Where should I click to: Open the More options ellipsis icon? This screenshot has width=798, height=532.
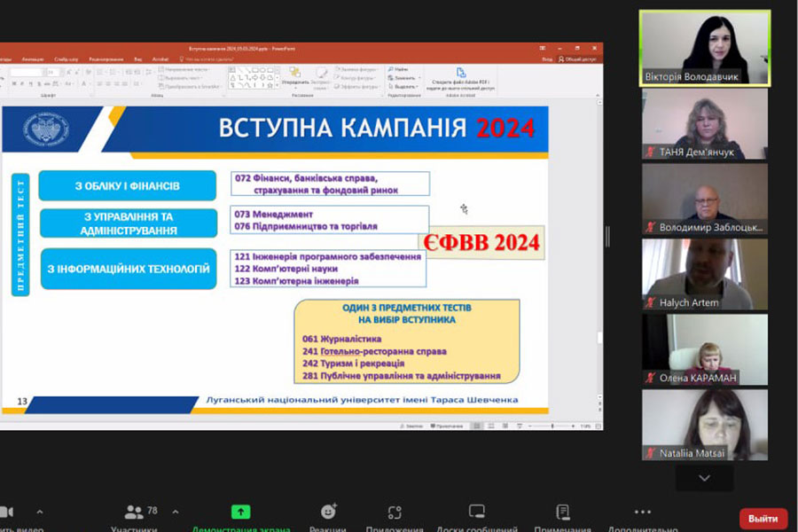(643, 512)
